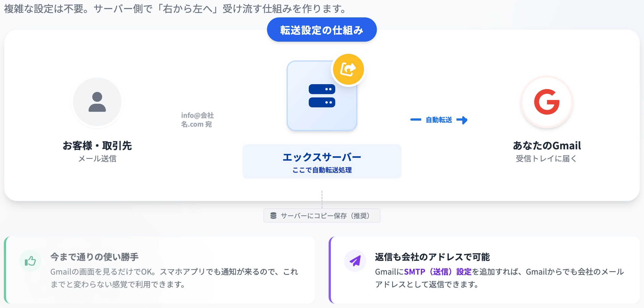Click the blue server rack icon
The width and height of the screenshot is (644, 308).
pos(322,96)
